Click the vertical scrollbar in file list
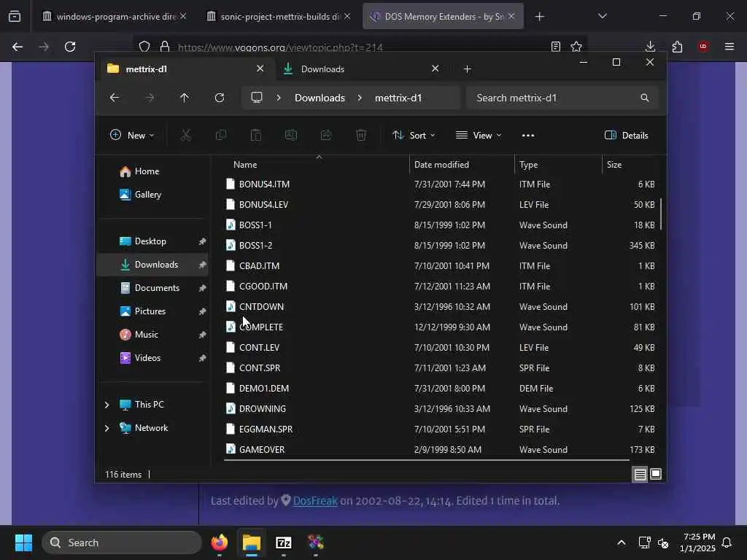Screen dimensions: 747x560 click(x=661, y=214)
